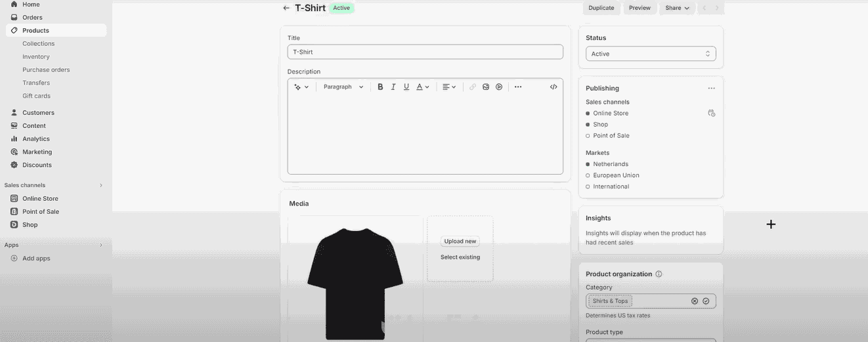Expand the Sales channels section chevron

(x=101, y=185)
